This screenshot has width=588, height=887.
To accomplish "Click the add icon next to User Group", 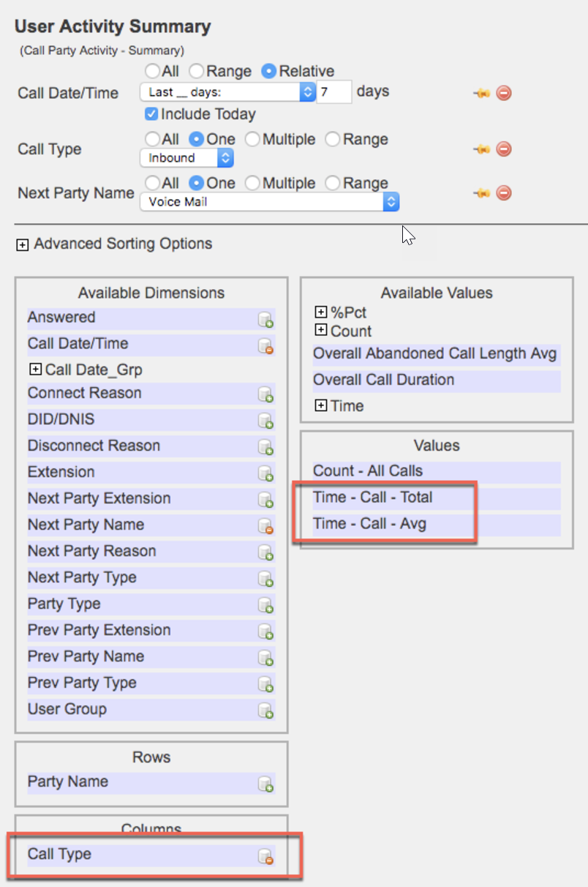I will click(265, 711).
